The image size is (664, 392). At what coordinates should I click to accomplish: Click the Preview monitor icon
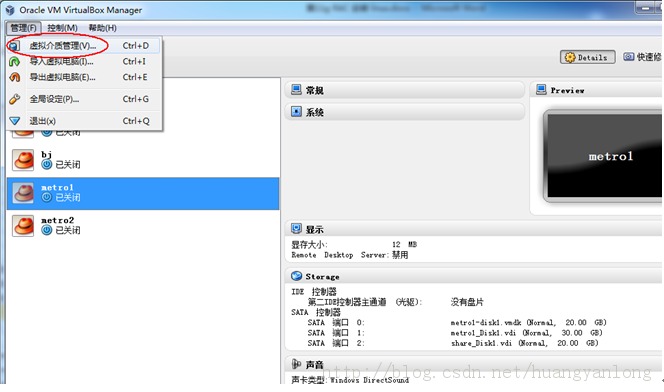[x=541, y=90]
